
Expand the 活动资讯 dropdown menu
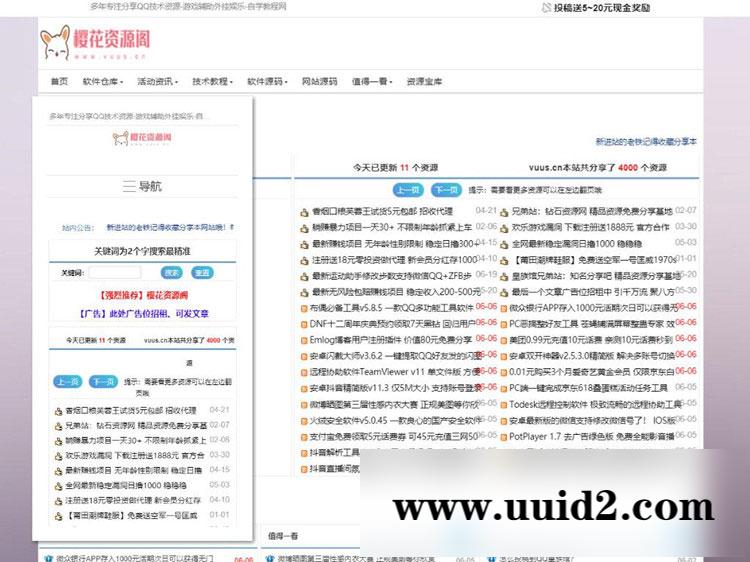pos(157,82)
